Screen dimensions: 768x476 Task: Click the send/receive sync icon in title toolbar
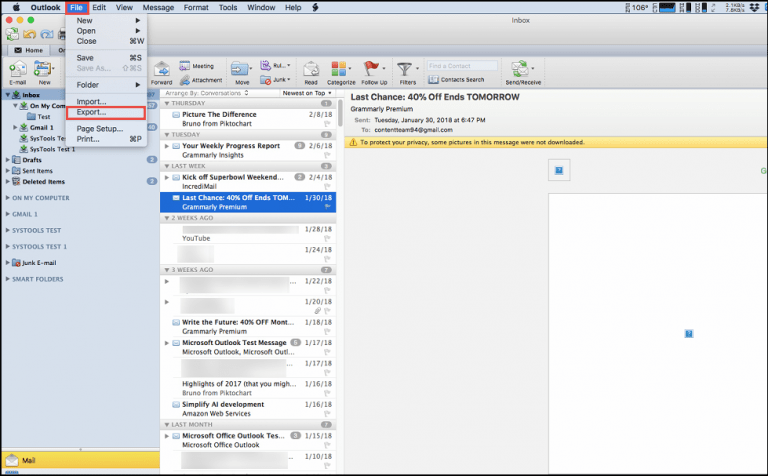click(x=12, y=34)
